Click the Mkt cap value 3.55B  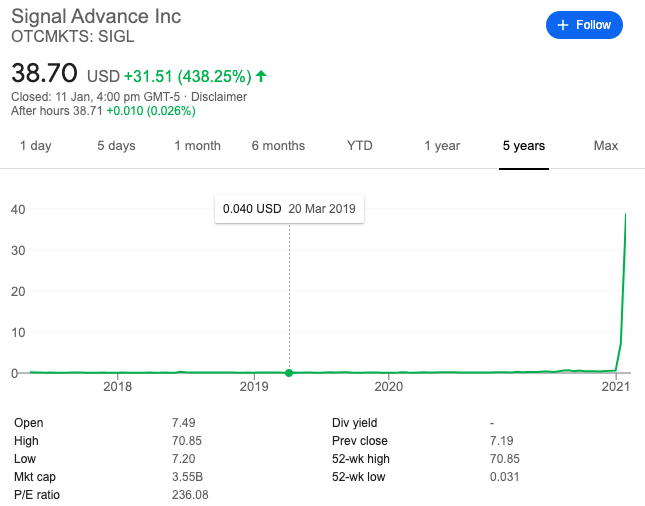pyautogui.click(x=188, y=477)
